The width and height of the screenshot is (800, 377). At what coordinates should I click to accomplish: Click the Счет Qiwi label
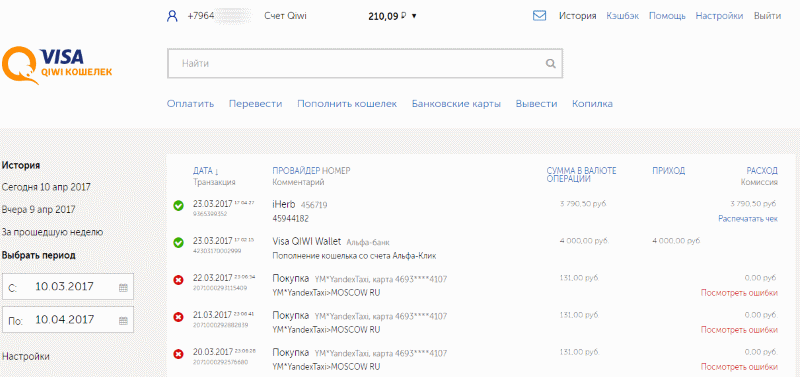285,16
